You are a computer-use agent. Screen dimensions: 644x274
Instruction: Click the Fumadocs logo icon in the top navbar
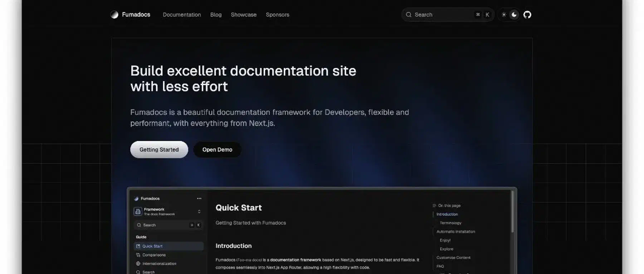point(114,15)
